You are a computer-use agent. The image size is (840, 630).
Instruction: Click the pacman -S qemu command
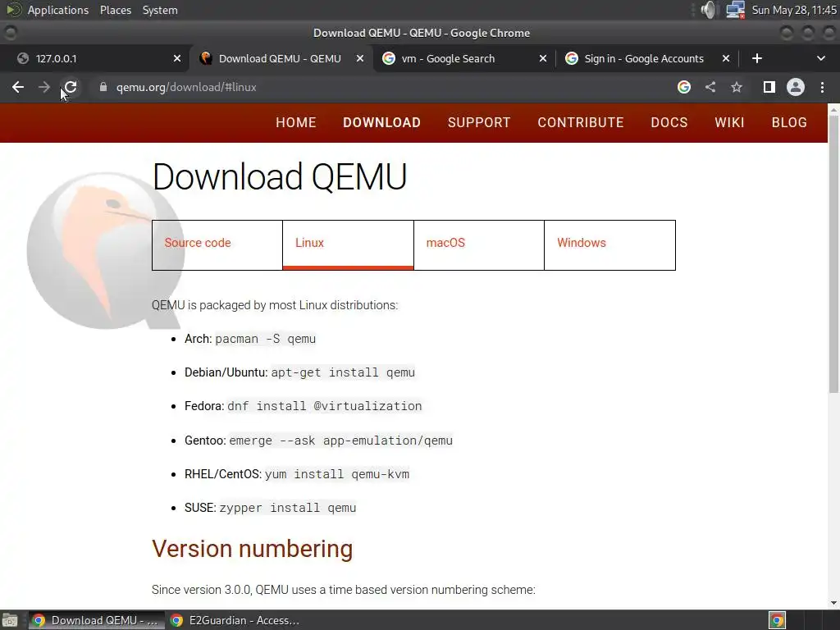[265, 339]
